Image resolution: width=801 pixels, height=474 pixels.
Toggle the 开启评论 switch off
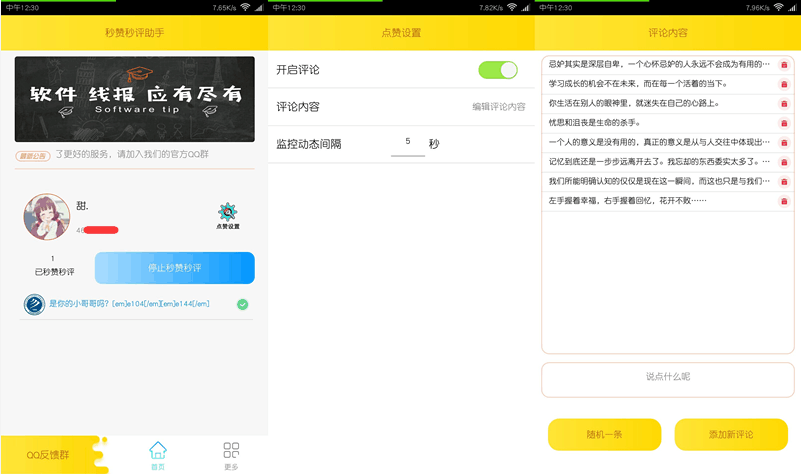[497, 70]
